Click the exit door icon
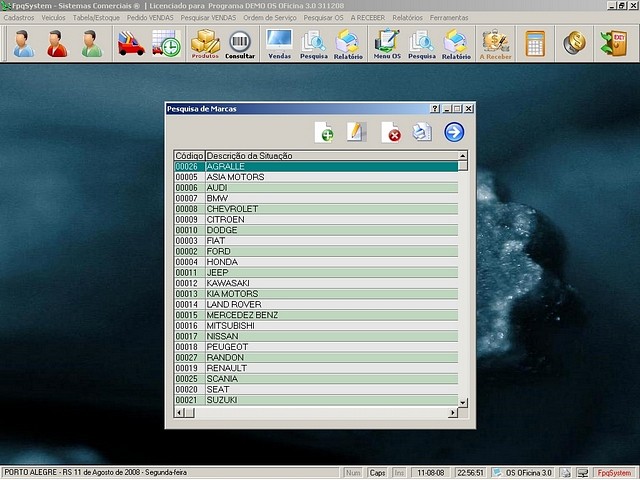640x480 pixels. [x=614, y=43]
